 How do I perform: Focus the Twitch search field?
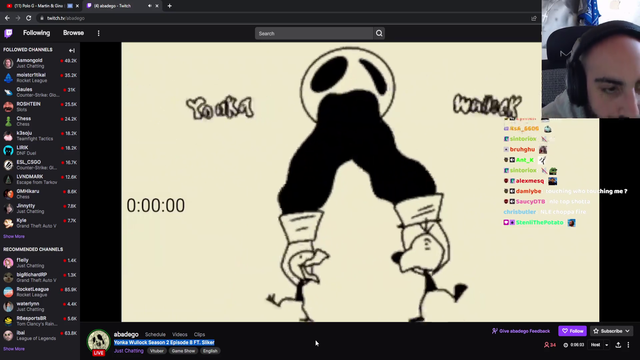pos(313,33)
